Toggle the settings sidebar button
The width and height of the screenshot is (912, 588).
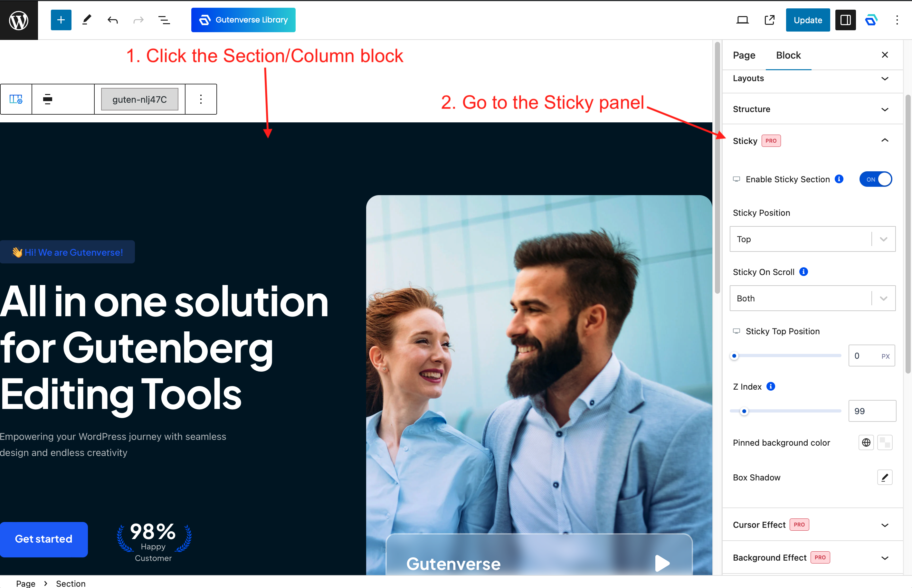(x=846, y=20)
